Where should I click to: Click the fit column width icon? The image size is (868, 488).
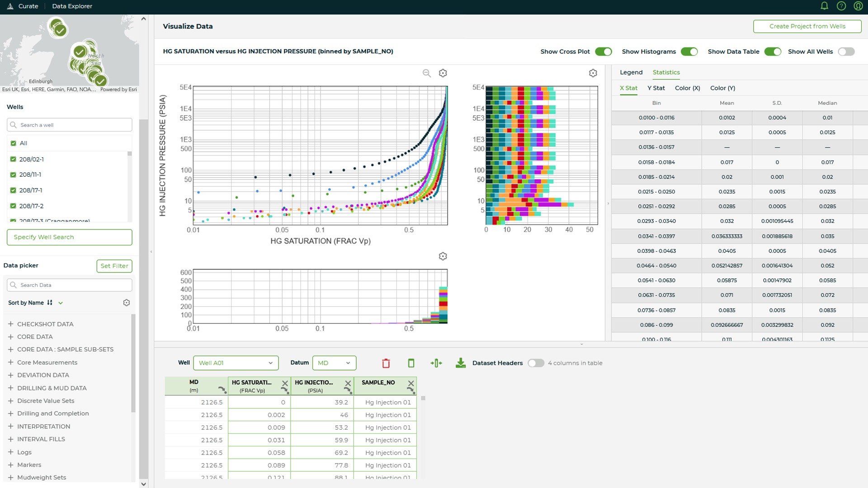pyautogui.click(x=436, y=363)
